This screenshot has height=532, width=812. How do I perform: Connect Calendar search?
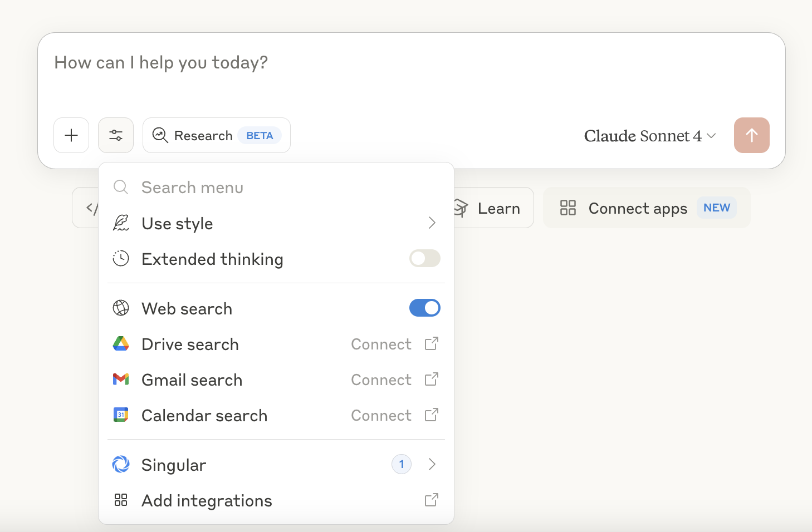381,416
